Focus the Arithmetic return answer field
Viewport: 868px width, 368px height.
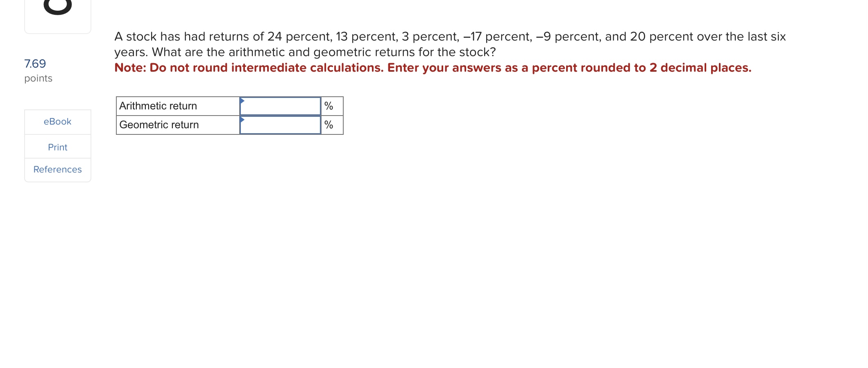coord(280,106)
